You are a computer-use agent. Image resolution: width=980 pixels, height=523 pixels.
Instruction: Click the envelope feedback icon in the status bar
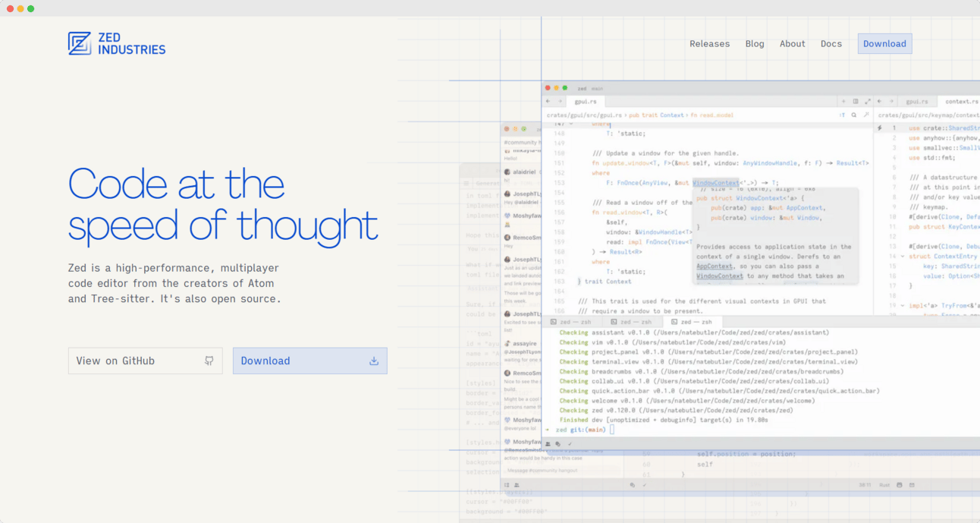(x=912, y=484)
